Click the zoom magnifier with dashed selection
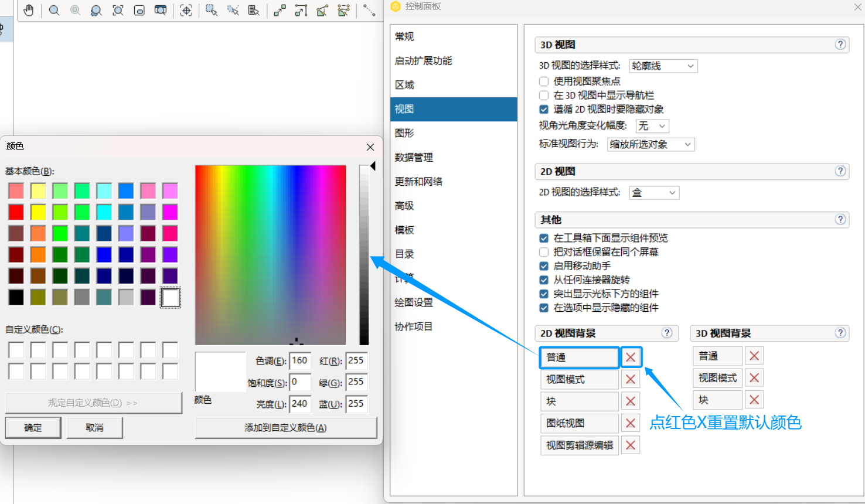 pyautogui.click(x=96, y=11)
